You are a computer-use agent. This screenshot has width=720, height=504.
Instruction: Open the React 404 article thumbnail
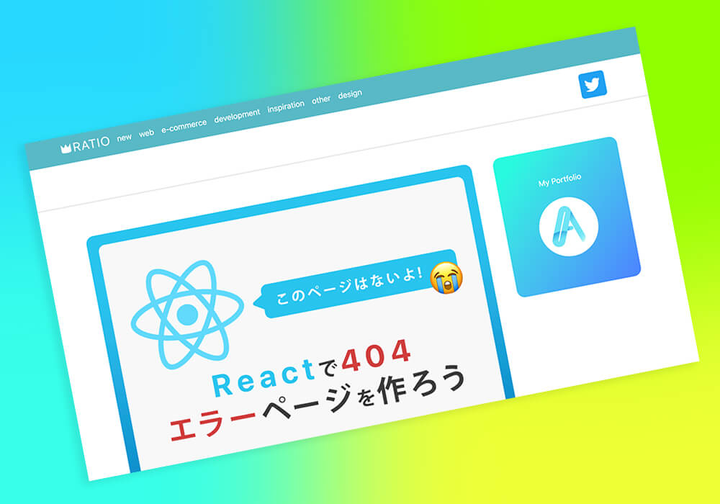(301, 317)
